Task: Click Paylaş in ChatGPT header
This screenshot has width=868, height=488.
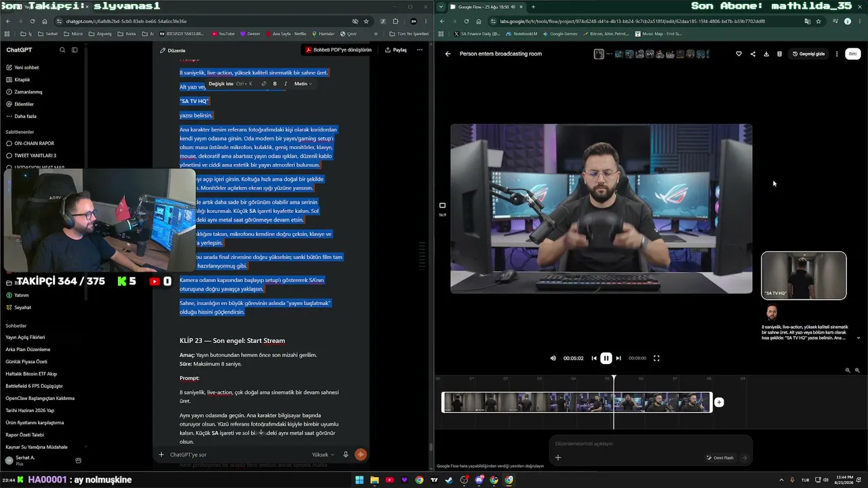Action: (x=395, y=49)
